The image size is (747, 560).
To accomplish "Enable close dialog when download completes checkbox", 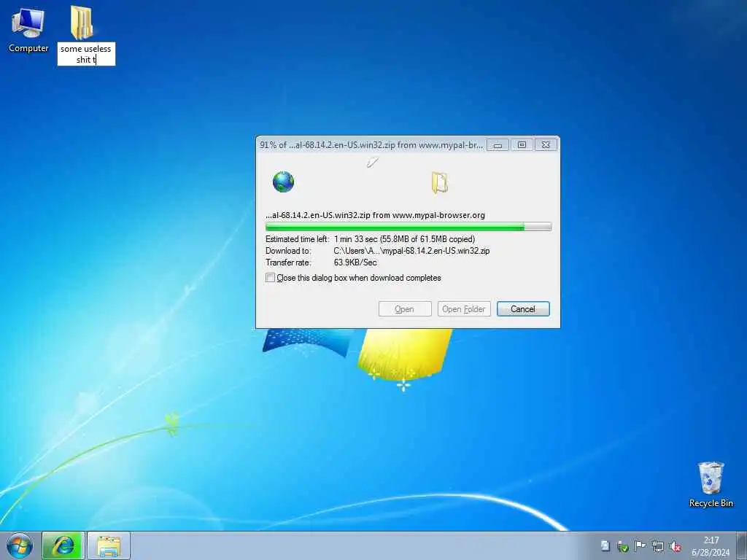I will pyautogui.click(x=270, y=278).
